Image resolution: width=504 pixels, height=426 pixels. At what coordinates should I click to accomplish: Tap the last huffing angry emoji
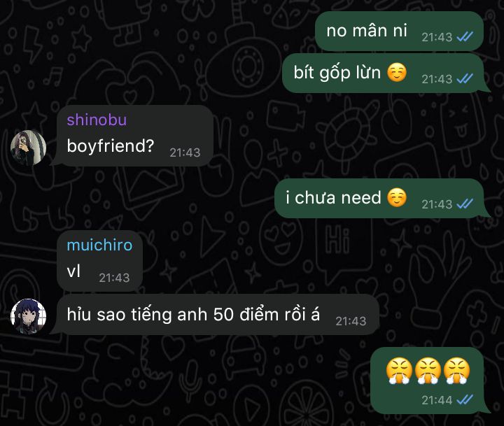pyautogui.click(x=456, y=371)
